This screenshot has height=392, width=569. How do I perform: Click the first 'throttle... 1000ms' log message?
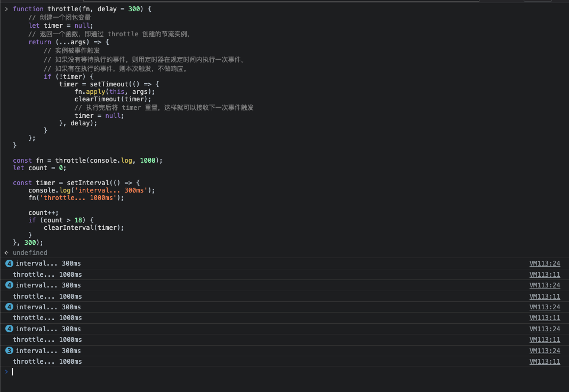point(47,275)
